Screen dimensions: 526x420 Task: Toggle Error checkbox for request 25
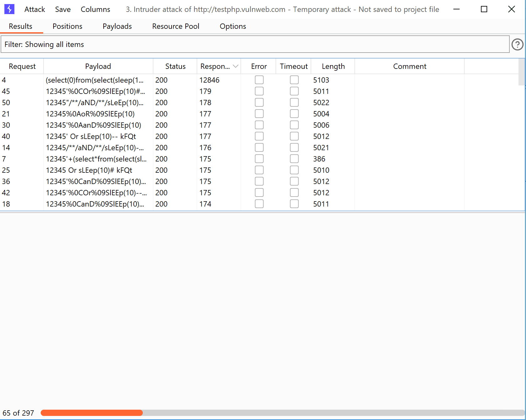pos(259,170)
